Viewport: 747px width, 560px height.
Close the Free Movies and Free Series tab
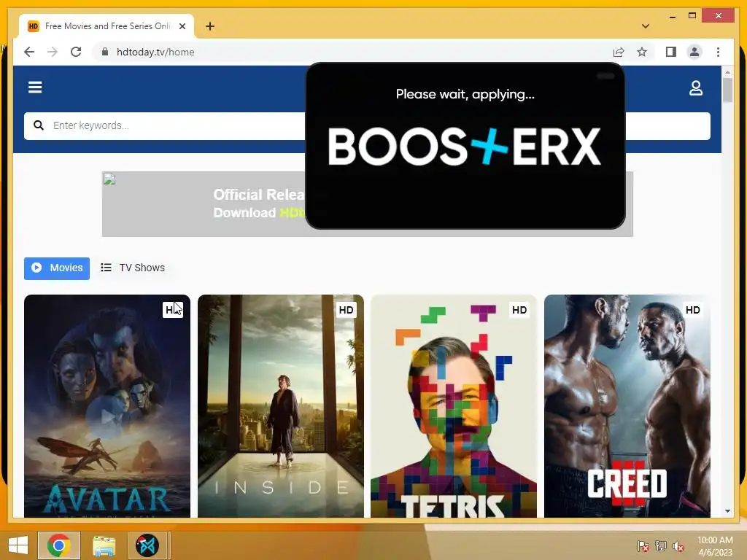(x=182, y=26)
